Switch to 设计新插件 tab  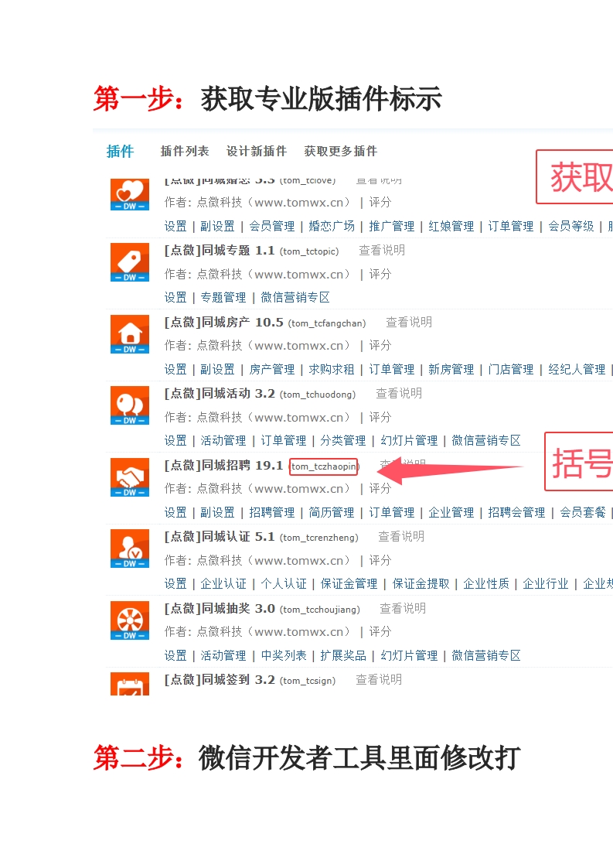click(256, 151)
